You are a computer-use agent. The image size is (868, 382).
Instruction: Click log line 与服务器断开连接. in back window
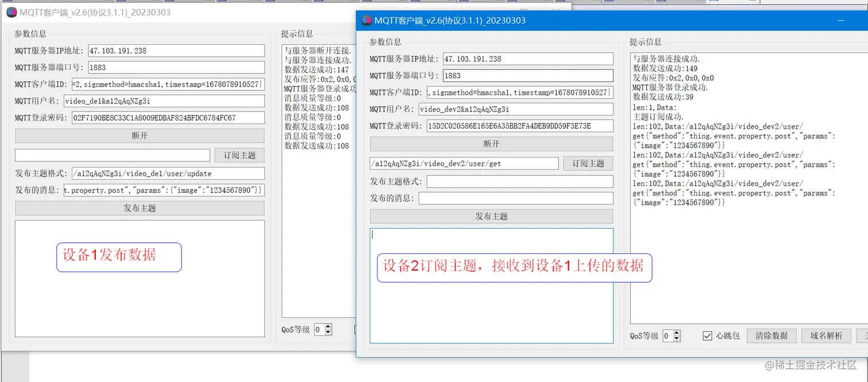tap(317, 51)
